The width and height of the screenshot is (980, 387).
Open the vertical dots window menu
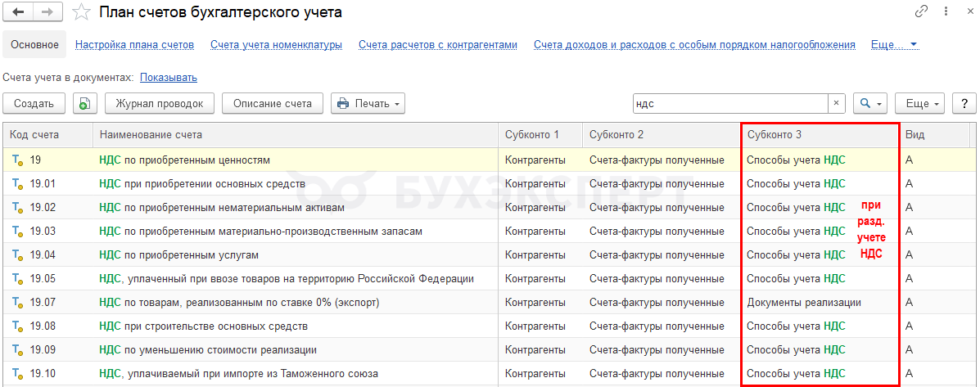click(942, 12)
